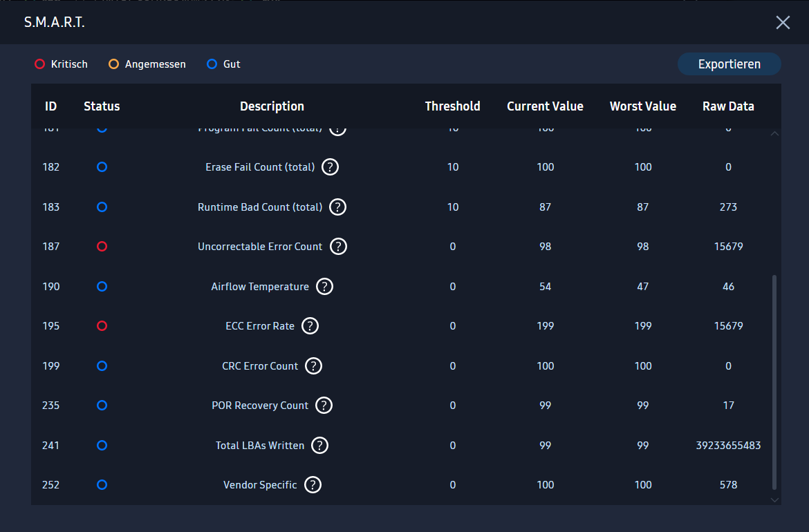The image size is (809, 532).
Task: Select the Total LBAs Written description text
Action: [x=260, y=446]
